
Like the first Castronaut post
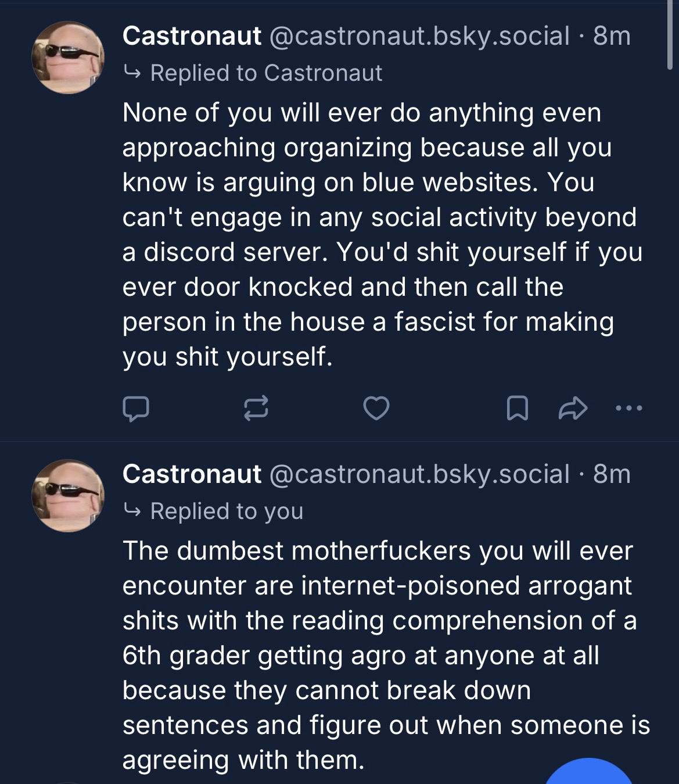(x=376, y=409)
